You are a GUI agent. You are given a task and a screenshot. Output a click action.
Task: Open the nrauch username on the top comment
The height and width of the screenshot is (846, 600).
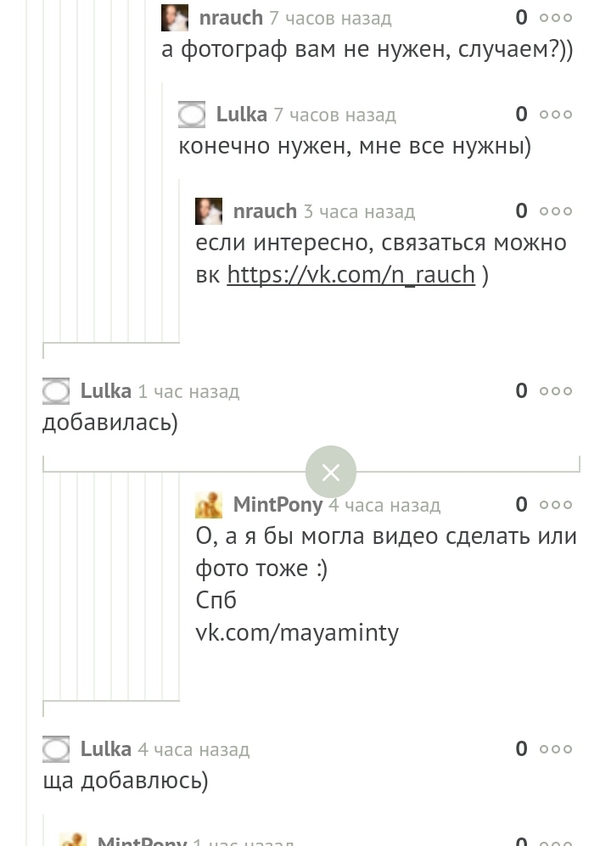(230, 17)
